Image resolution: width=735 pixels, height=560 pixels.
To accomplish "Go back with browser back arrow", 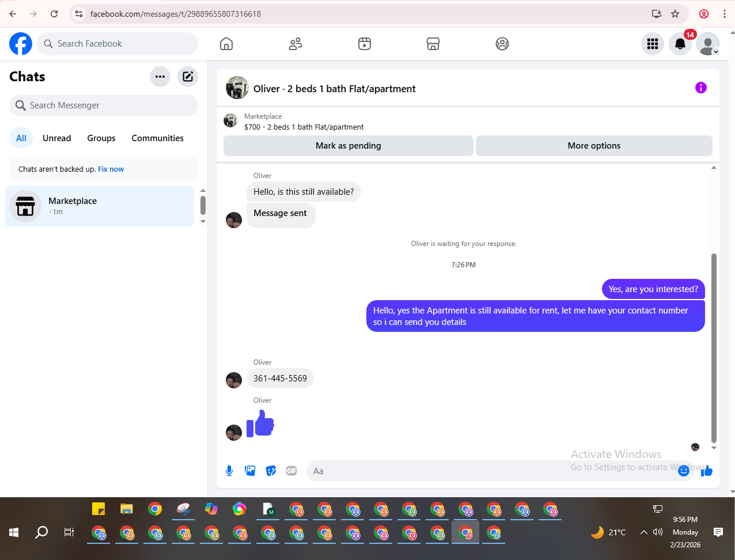I will [13, 14].
